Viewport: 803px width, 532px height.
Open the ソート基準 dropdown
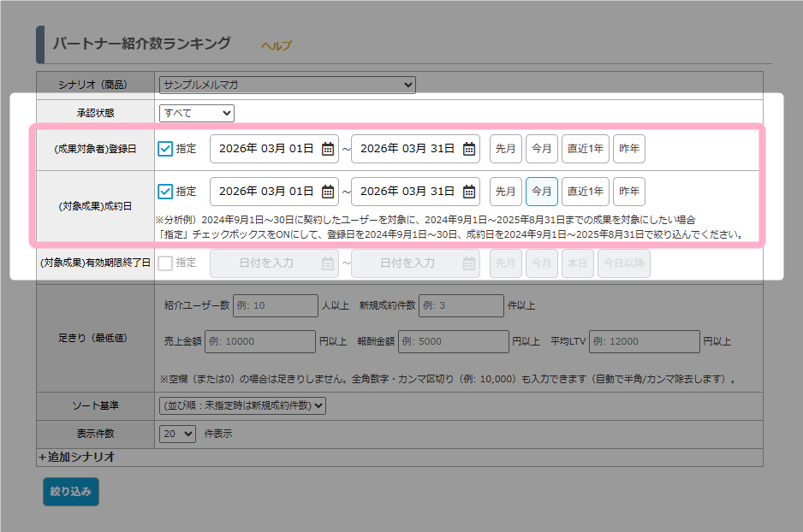pyautogui.click(x=242, y=405)
